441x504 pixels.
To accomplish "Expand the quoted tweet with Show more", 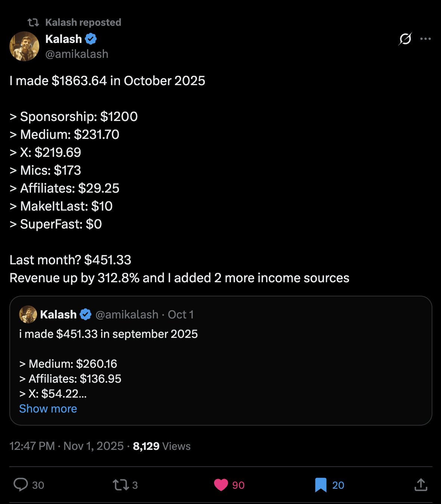I will (x=48, y=408).
